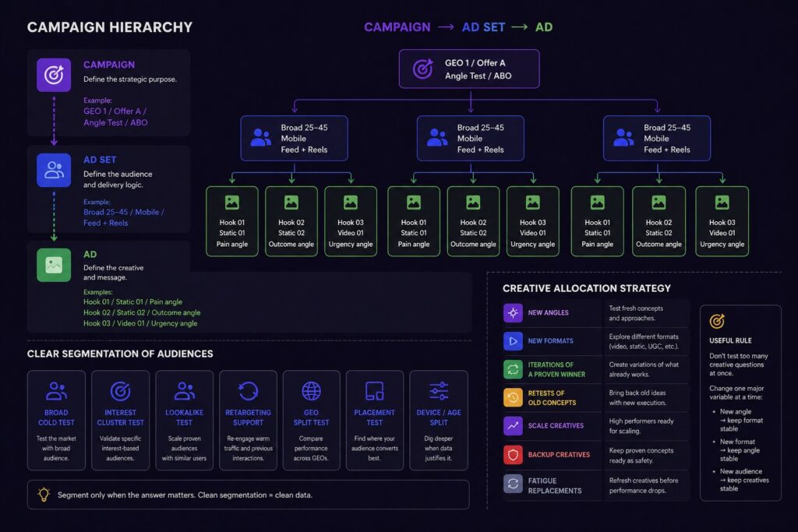
Task: Click the leftmost Hook 01 Pain angle ad
Action: coord(232,221)
